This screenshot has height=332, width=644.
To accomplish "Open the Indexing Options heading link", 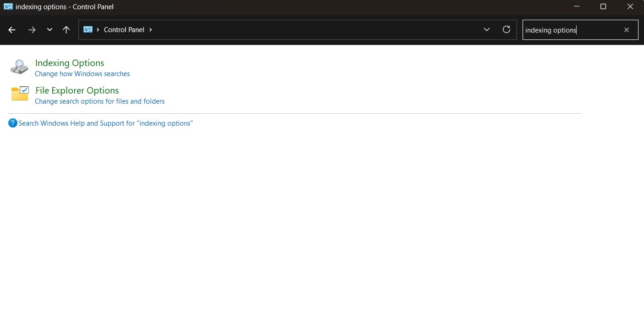I will [70, 63].
